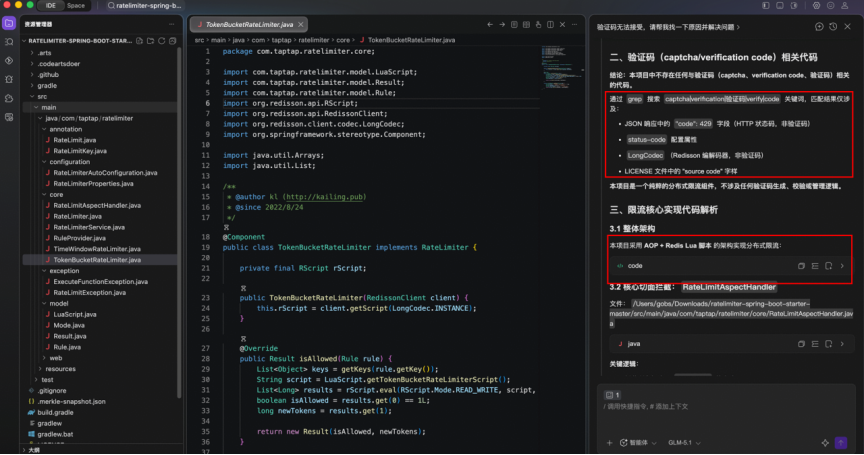Send chat message with purple arrow button
This screenshot has width=864, height=455.
(841, 443)
